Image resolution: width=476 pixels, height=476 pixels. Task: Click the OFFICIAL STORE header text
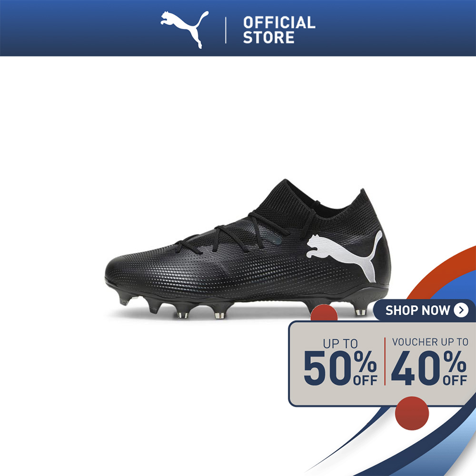pyautogui.click(x=279, y=30)
